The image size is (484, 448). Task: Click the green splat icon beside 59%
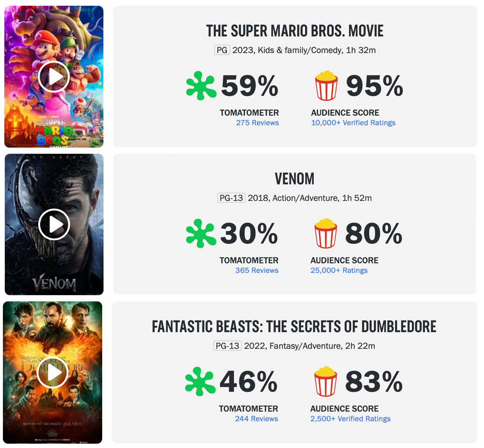click(201, 86)
